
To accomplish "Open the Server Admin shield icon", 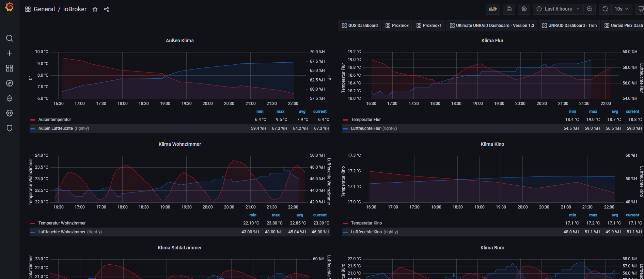I will click(10, 128).
